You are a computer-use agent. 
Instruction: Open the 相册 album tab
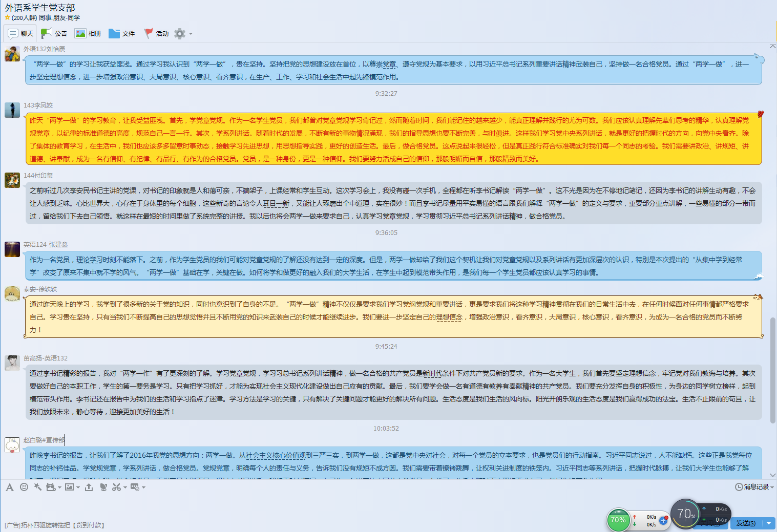pos(88,34)
